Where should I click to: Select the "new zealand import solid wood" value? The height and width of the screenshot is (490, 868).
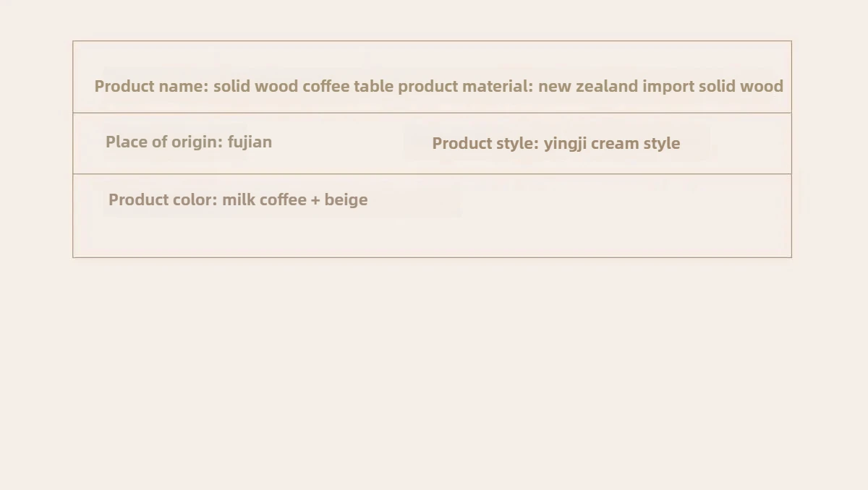pos(660,86)
